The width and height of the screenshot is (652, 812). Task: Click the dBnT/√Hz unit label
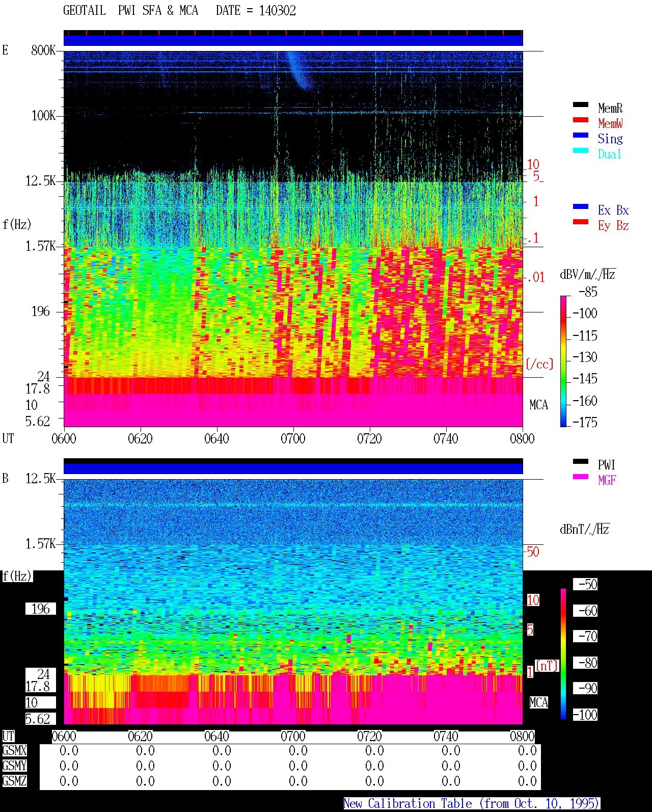(x=584, y=529)
